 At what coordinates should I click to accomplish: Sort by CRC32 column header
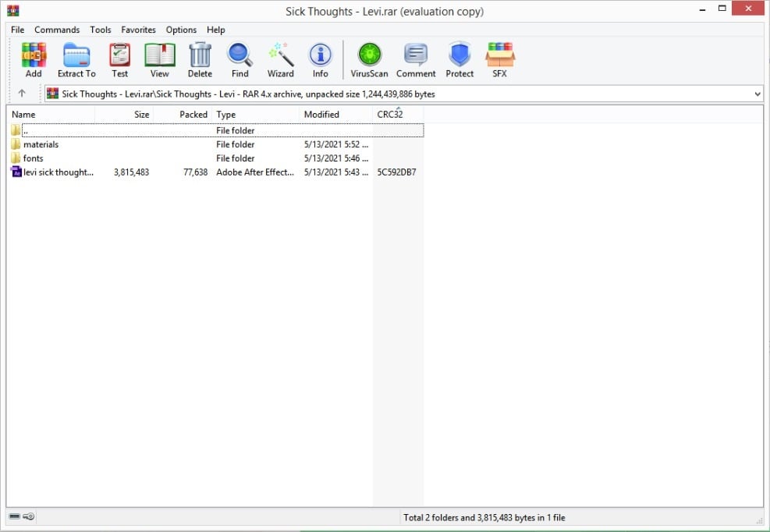click(398, 115)
